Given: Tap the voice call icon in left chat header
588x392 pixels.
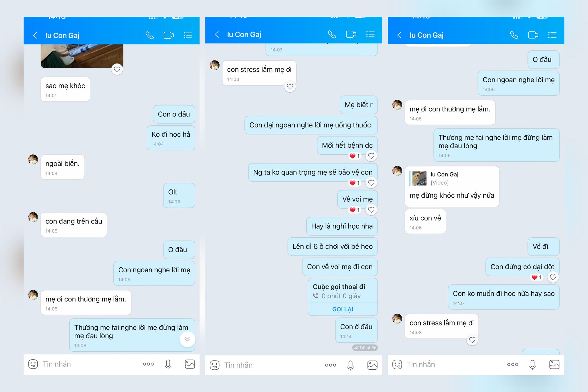Looking at the screenshot, I should (150, 36).
